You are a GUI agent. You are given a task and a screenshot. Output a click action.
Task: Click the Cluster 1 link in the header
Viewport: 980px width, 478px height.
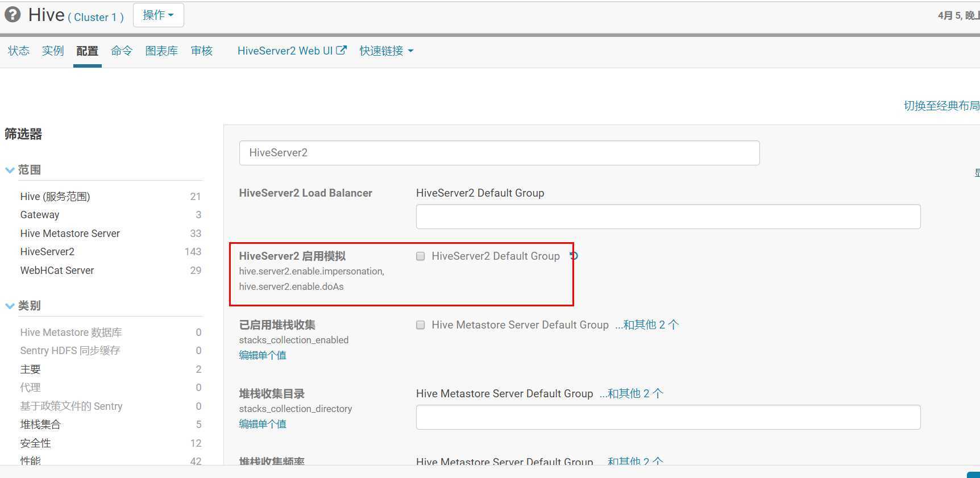pyautogui.click(x=95, y=18)
